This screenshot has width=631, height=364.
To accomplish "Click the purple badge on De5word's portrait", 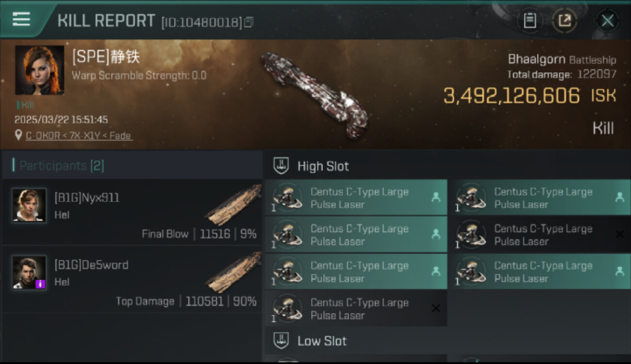I will pyautogui.click(x=41, y=284).
